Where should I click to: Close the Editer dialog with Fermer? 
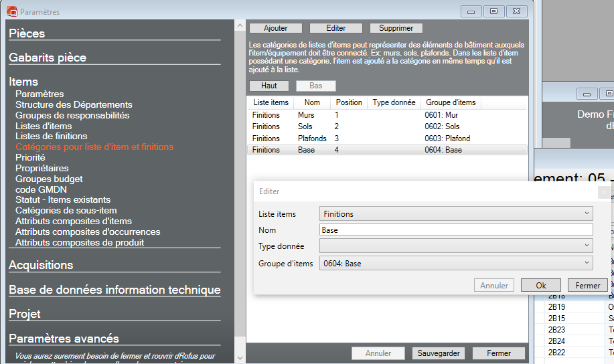coord(587,285)
